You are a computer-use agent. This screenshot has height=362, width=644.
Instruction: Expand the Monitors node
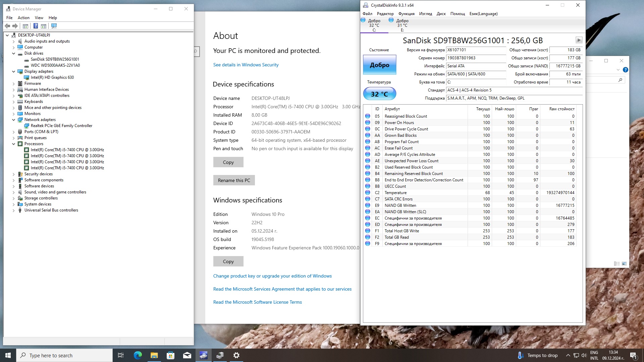[x=14, y=114]
